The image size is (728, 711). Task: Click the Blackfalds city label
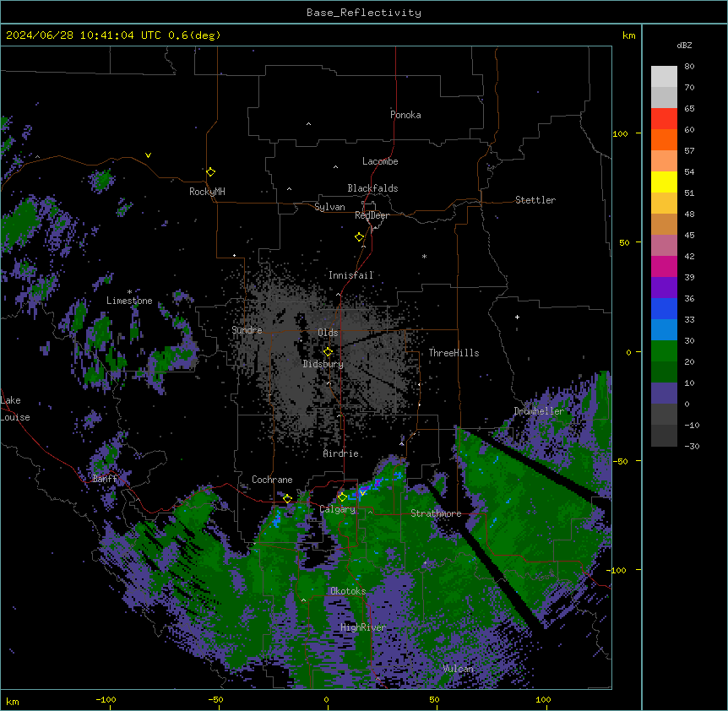pyautogui.click(x=372, y=188)
